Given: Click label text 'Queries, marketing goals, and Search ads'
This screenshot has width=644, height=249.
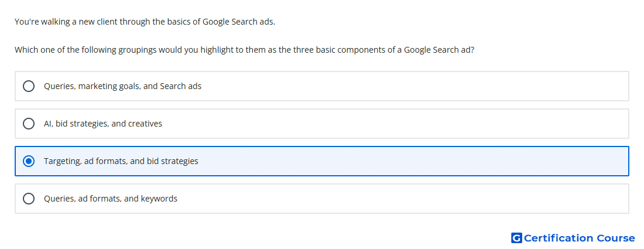Looking at the screenshot, I should click(x=123, y=86).
